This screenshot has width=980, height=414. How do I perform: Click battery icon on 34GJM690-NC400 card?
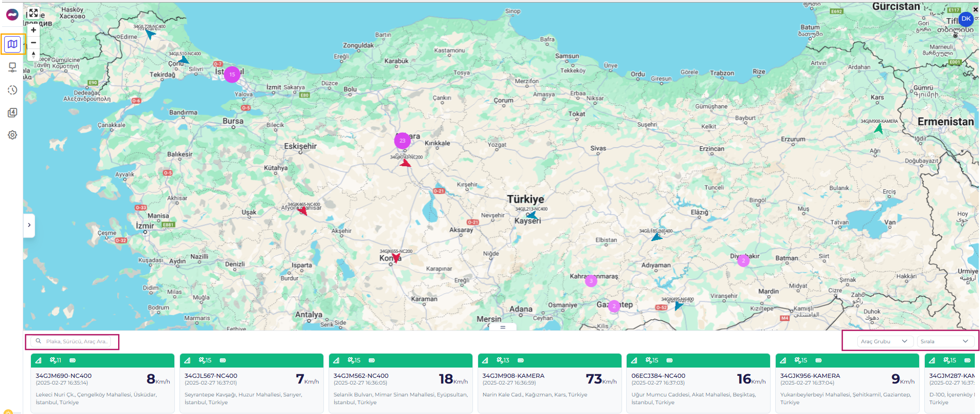pos(73,360)
